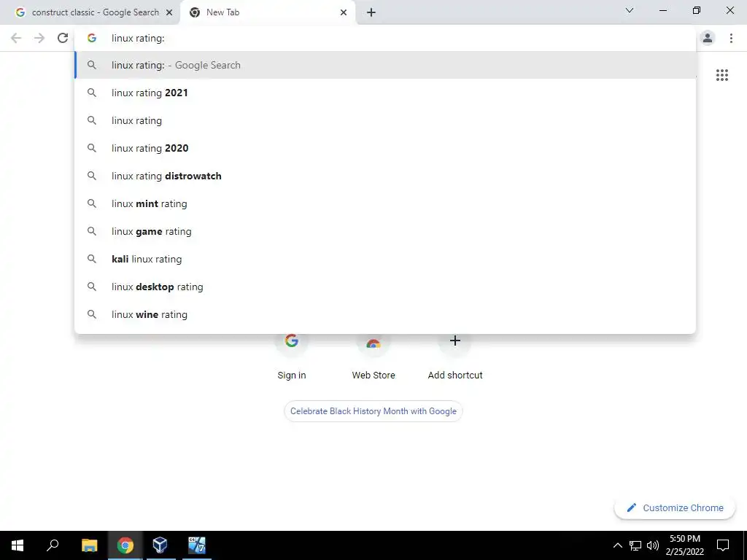Open File Explorer from the taskbar
Viewport: 747px width, 560px height.
(x=89, y=545)
